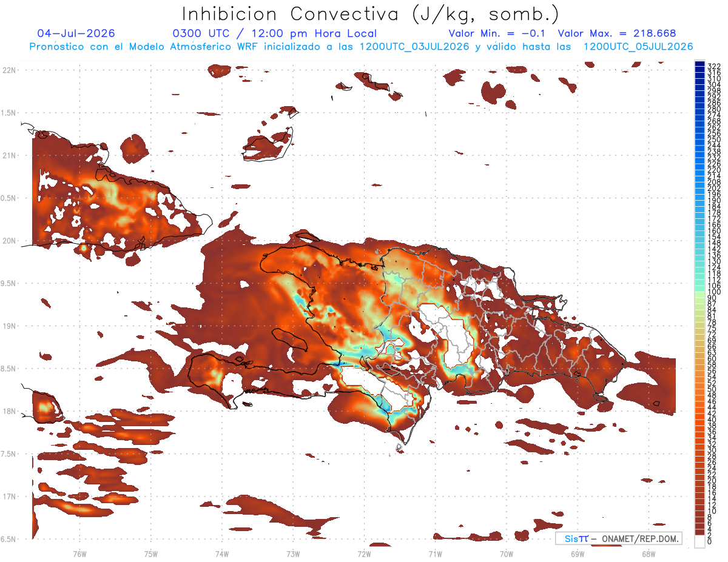Pick the darkest navy swatch beside 322
Screen dimensions: 728x562
coord(699,64)
